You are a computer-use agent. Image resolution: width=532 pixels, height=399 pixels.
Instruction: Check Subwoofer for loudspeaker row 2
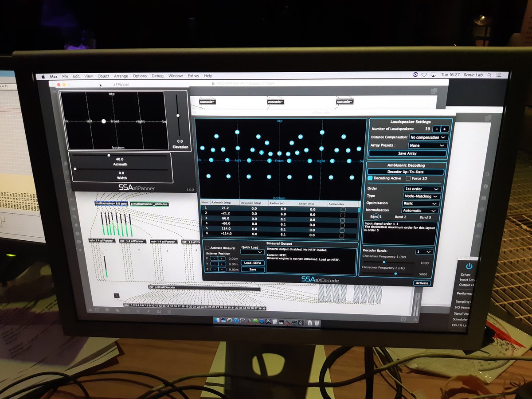tap(343, 215)
